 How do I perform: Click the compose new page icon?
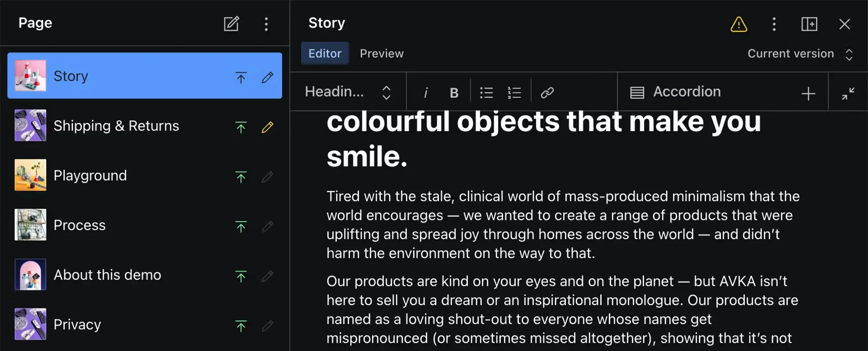tap(231, 23)
